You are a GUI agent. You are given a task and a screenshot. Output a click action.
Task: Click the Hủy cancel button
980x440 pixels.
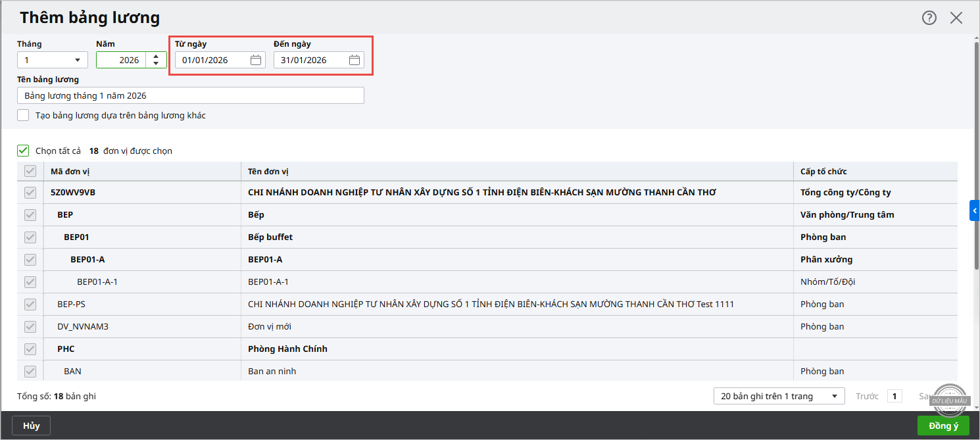point(32,426)
